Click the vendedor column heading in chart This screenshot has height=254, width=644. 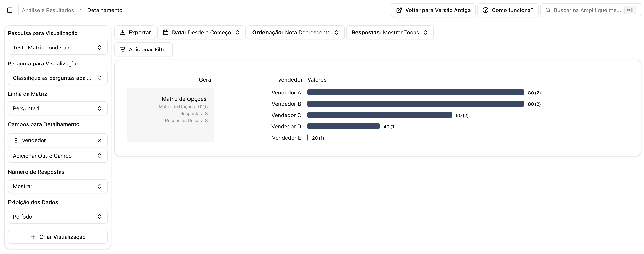point(290,80)
